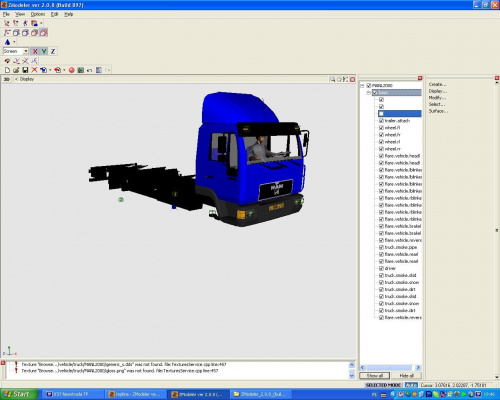The height and width of the screenshot is (400, 500).
Task: Uncheck the driver object checkbox
Action: coord(381,268)
